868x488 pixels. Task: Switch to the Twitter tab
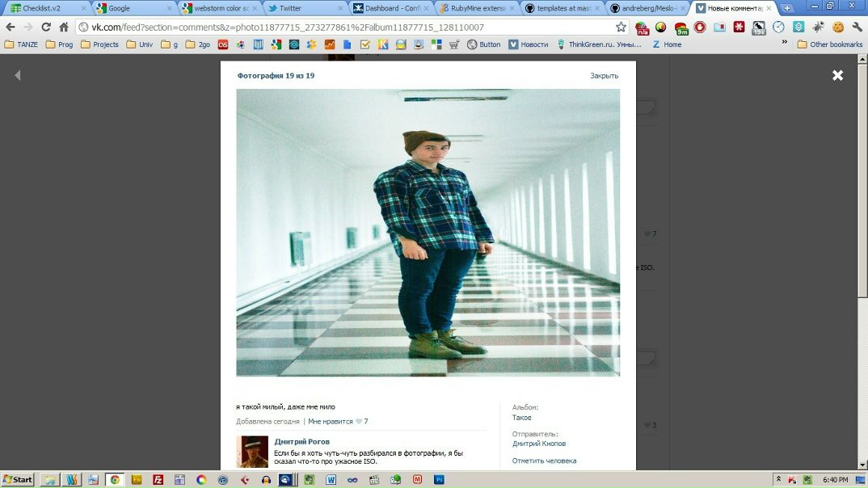click(x=290, y=8)
